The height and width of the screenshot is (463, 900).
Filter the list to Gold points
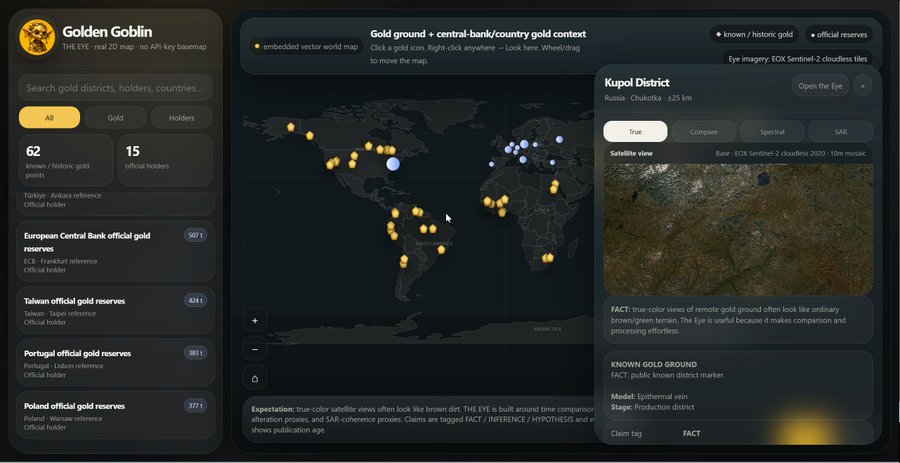115,118
